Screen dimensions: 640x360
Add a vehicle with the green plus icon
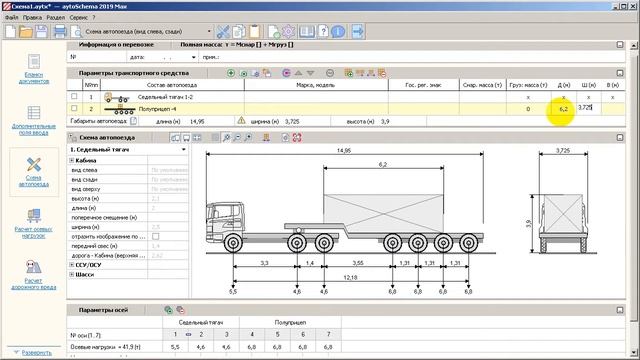(231, 73)
